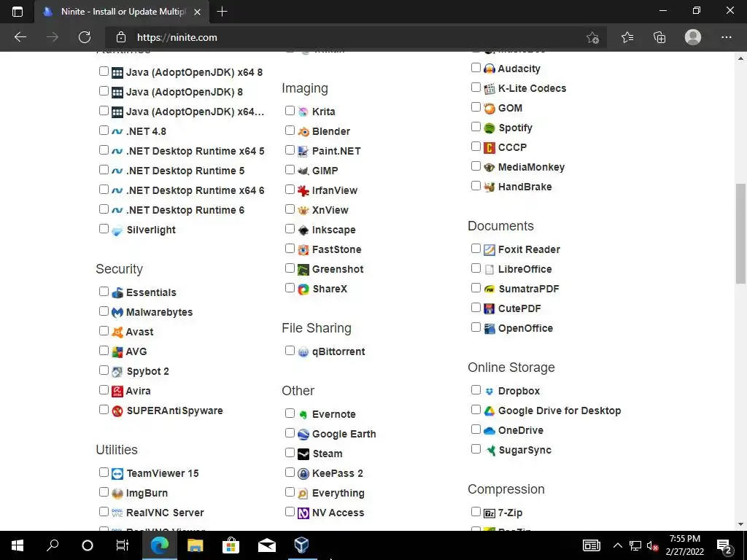Screen dimensions: 747x560
Task: Tick the ImgBurn checkbox
Action: click(x=104, y=492)
